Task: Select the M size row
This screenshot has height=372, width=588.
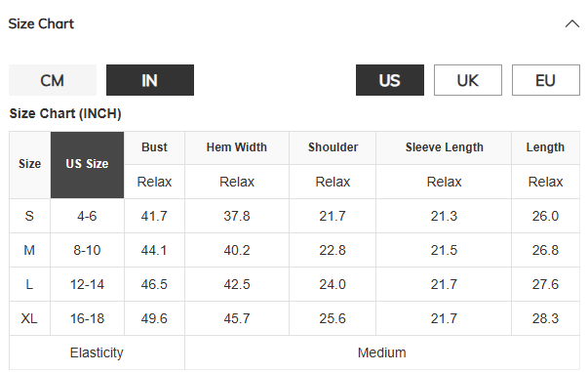Action: tap(294, 250)
